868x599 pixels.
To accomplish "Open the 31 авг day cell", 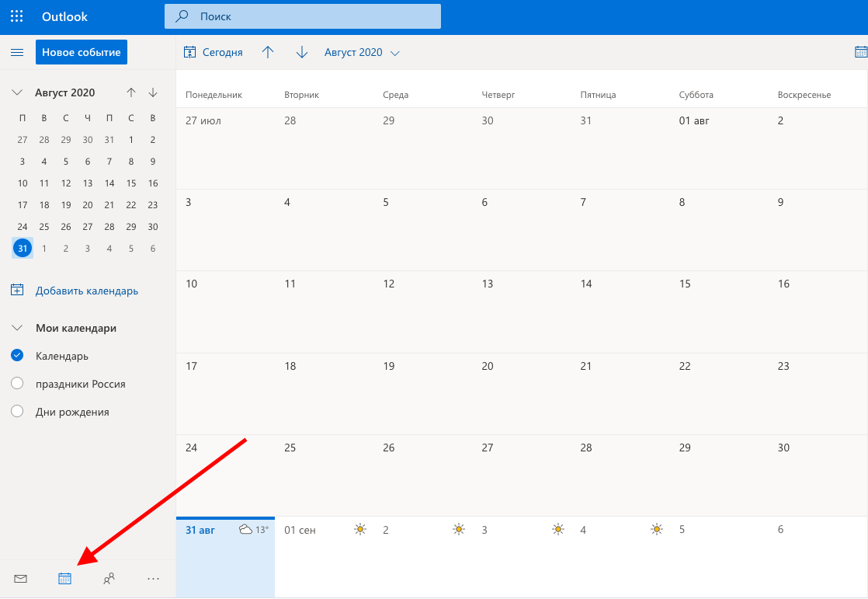I will 225,557.
